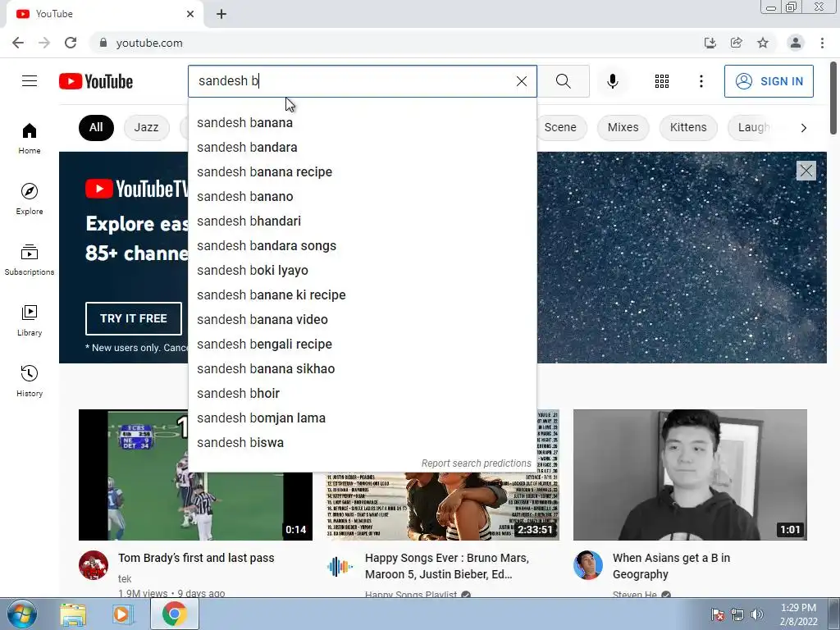Open the tek channel avatar
This screenshot has height=630, width=840.
(x=94, y=565)
